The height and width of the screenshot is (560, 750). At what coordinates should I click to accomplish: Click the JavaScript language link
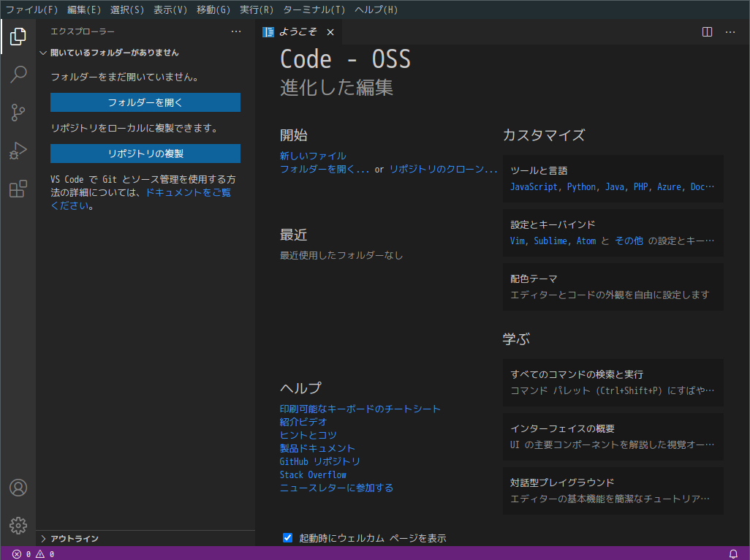coord(534,187)
